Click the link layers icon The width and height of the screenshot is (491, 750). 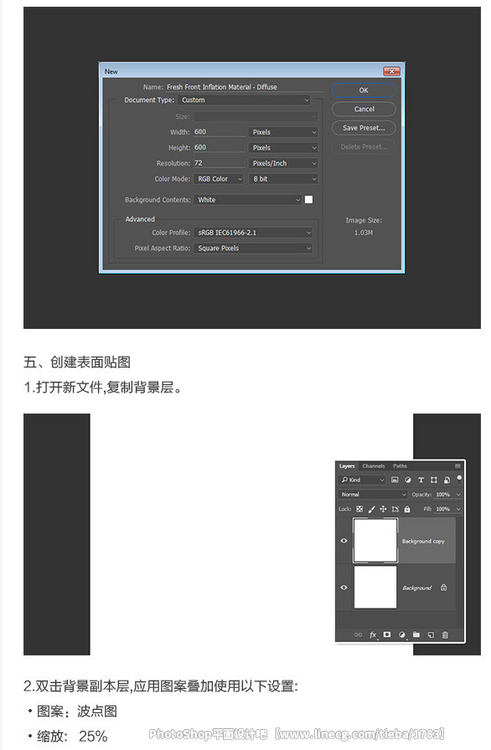click(x=358, y=635)
